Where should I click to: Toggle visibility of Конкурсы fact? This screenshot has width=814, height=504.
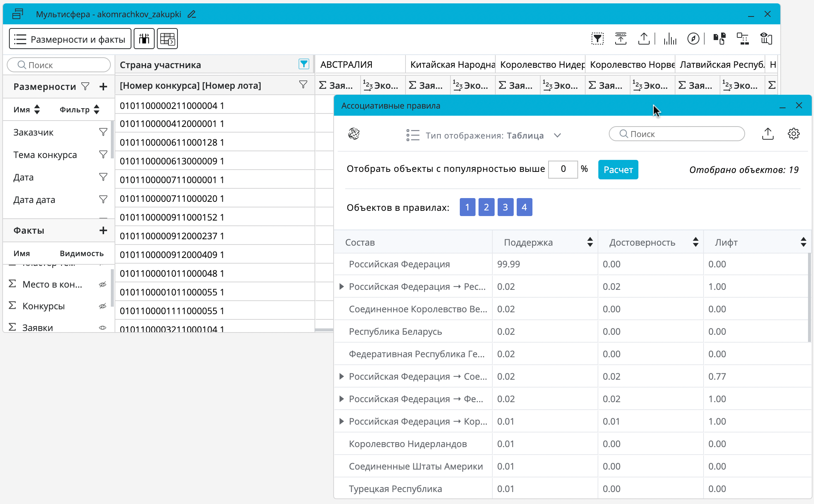[103, 306]
